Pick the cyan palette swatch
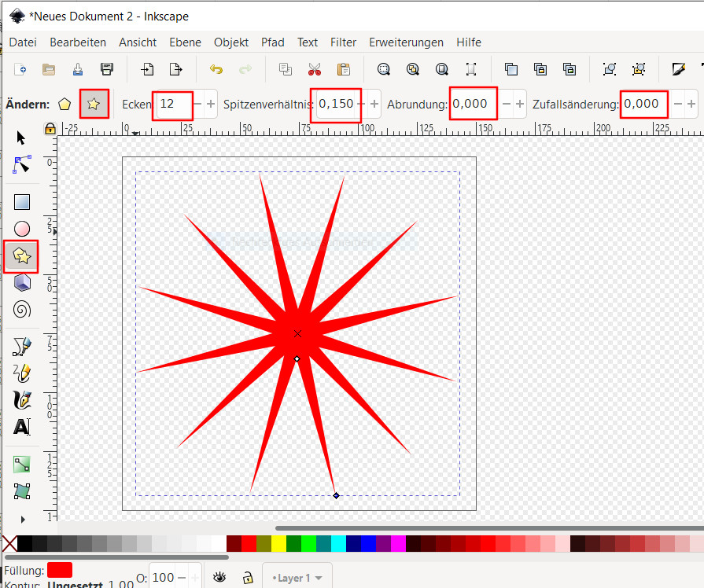This screenshot has width=704, height=588. tap(338, 543)
